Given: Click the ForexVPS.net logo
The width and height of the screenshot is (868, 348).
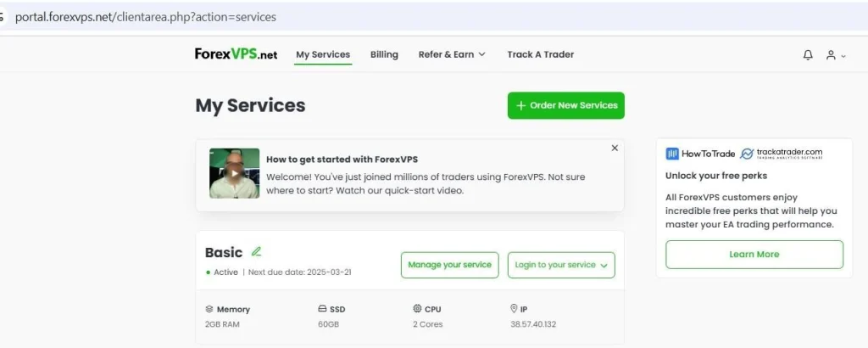Looking at the screenshot, I should [x=236, y=54].
